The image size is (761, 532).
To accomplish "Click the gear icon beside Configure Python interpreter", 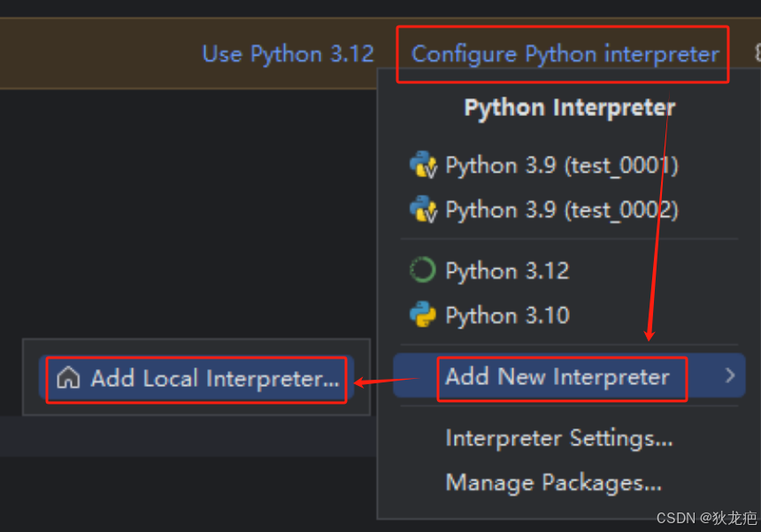I will pyautogui.click(x=757, y=52).
